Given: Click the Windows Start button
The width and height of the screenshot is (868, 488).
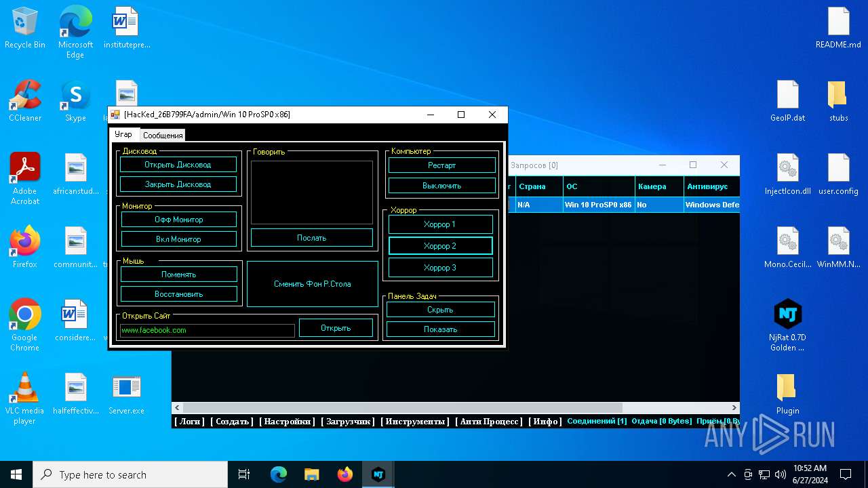Looking at the screenshot, I should (x=16, y=474).
